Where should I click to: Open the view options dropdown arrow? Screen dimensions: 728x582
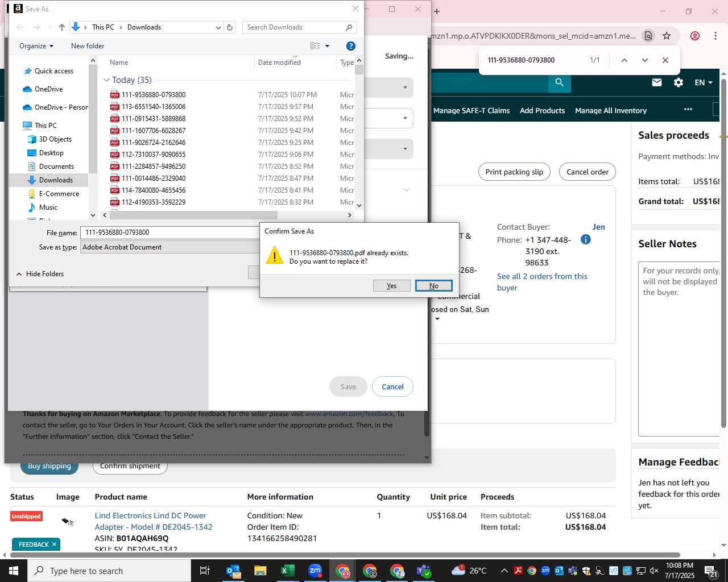coord(327,46)
